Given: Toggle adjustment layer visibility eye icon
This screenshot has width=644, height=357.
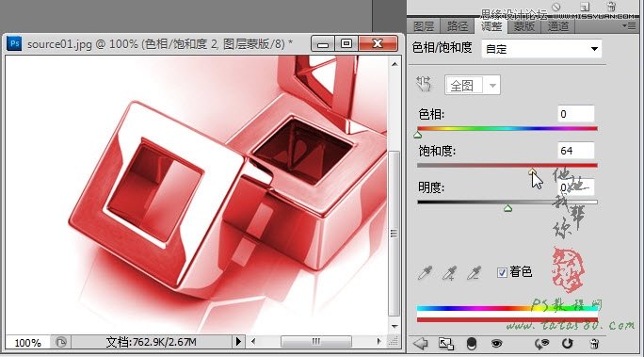Looking at the screenshot, I should [496, 343].
